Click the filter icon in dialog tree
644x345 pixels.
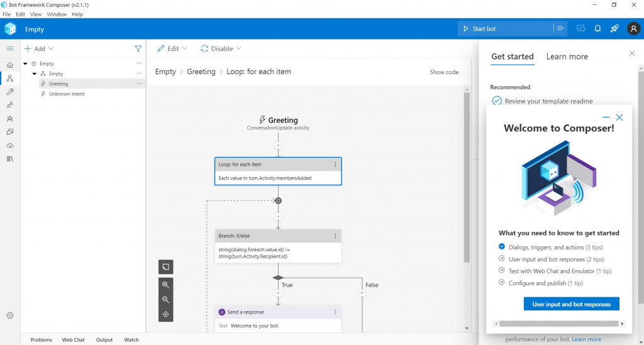(138, 49)
